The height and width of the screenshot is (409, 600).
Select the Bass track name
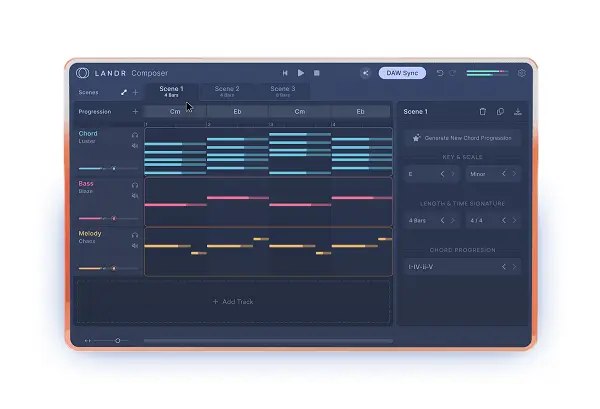(86, 184)
